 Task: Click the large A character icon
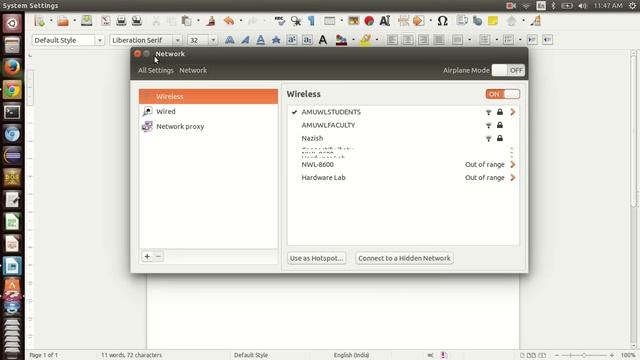323,40
